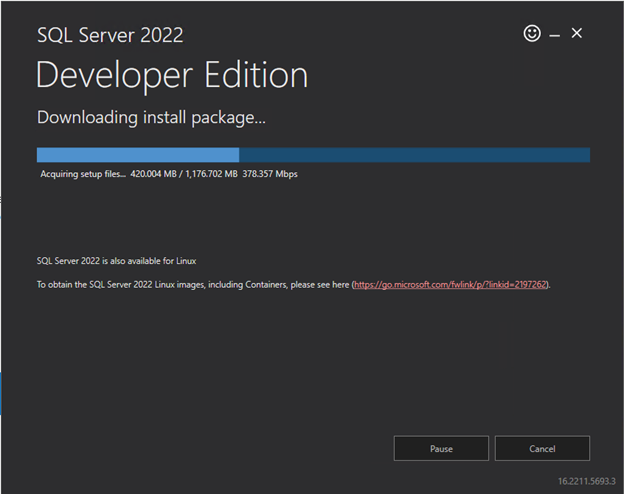Screen dimensions: 624x494
Task: Click the 'Acquiring setup files...' status text
Action: 83,174
